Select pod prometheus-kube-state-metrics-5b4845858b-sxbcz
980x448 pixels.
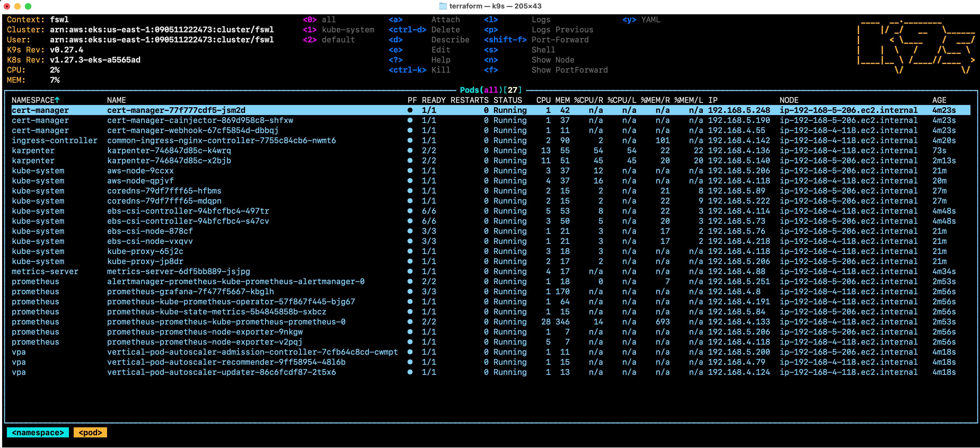pos(491,312)
